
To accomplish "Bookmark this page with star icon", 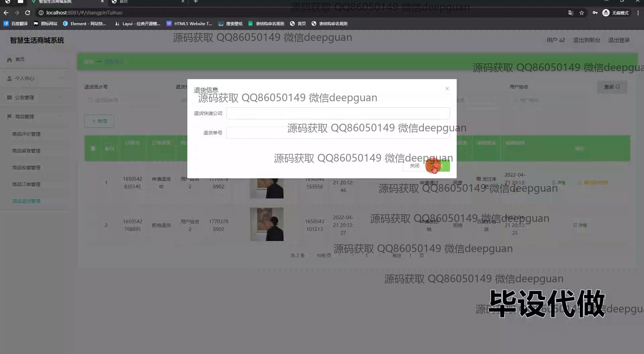I will point(582,13).
